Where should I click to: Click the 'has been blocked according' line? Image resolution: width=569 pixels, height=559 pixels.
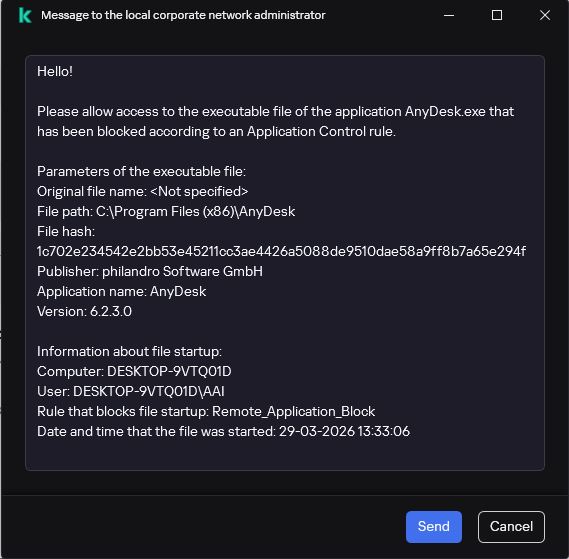click(216, 131)
